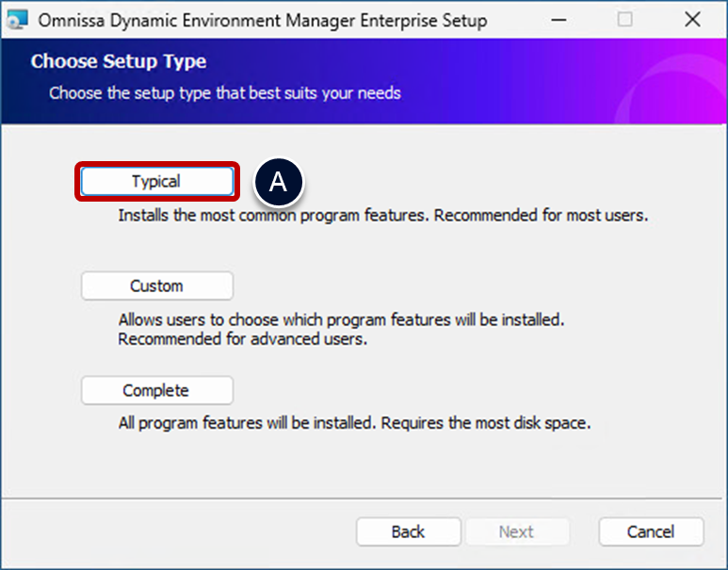This screenshot has height=570, width=728.
Task: Cancel the Dynamic Environment Manager setup
Action: coord(651,531)
